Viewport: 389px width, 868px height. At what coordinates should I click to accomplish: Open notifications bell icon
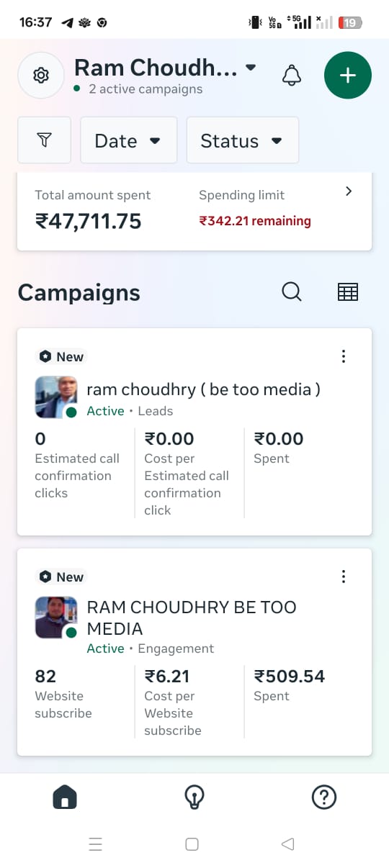coord(292,75)
